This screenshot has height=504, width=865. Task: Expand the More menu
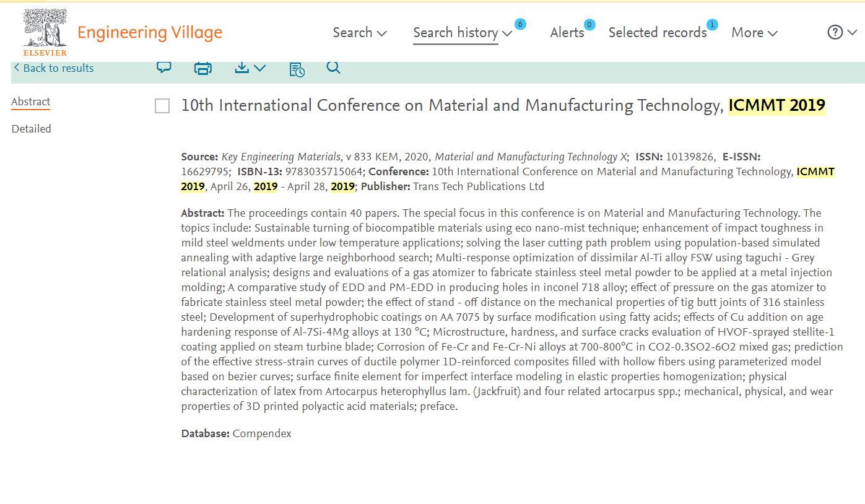pyautogui.click(x=754, y=33)
